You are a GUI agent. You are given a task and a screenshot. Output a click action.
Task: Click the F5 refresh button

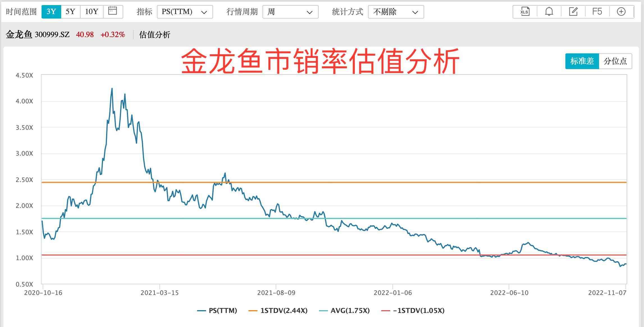(x=597, y=12)
